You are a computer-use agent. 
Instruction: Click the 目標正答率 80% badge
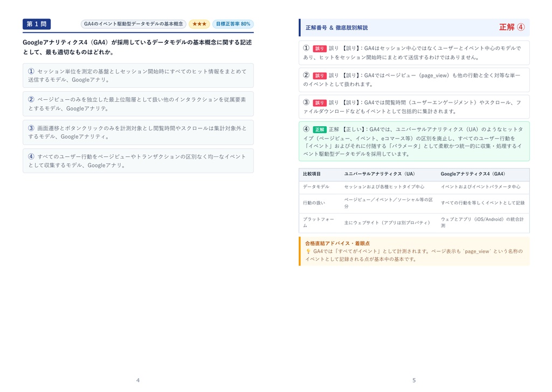233,24
